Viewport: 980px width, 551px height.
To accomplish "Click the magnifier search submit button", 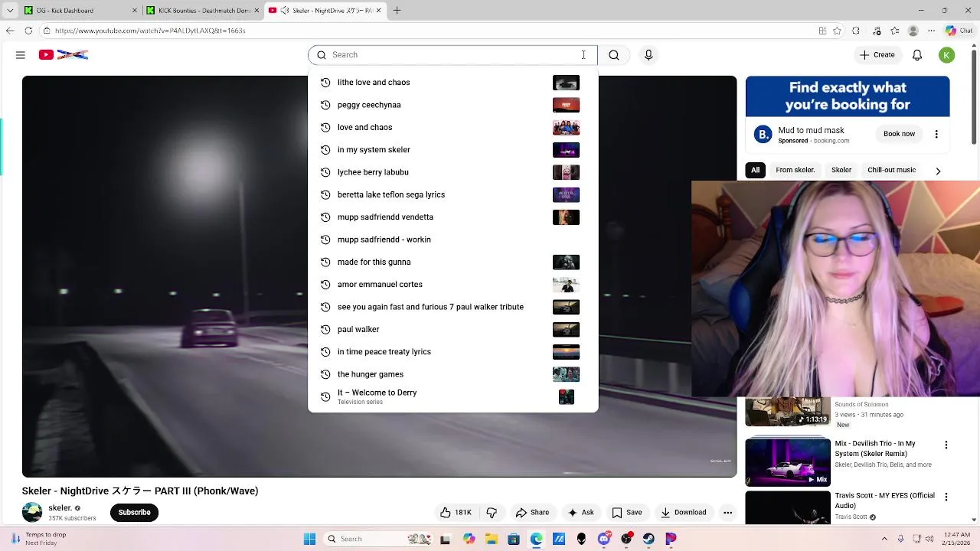I will 614,54.
